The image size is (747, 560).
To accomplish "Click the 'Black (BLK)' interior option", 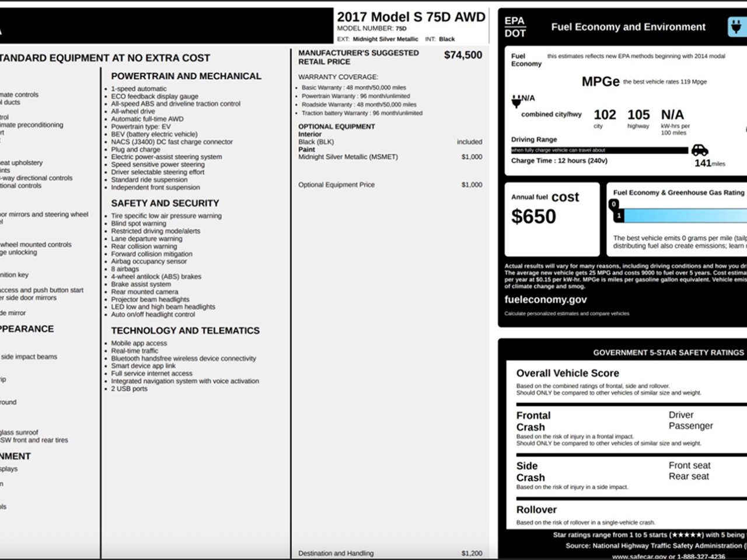I will (316, 142).
